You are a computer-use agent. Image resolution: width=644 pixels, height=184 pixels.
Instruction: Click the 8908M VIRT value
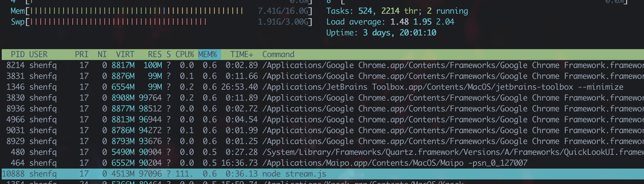123,98
